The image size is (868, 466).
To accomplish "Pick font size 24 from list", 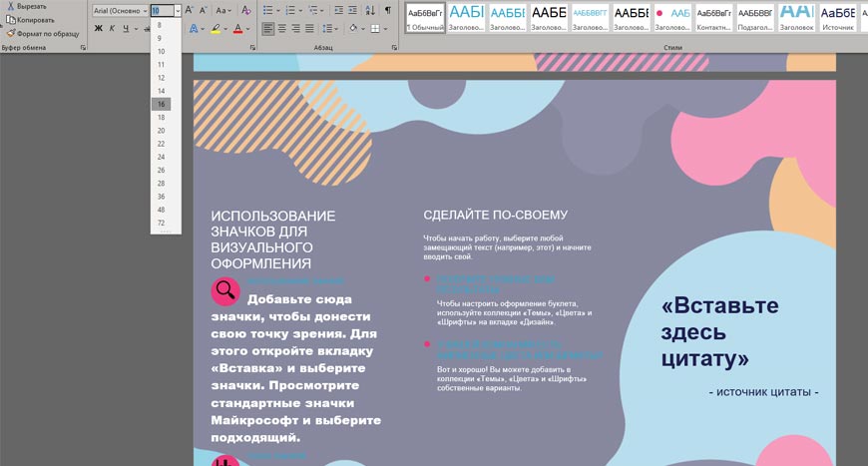I will pyautogui.click(x=161, y=157).
